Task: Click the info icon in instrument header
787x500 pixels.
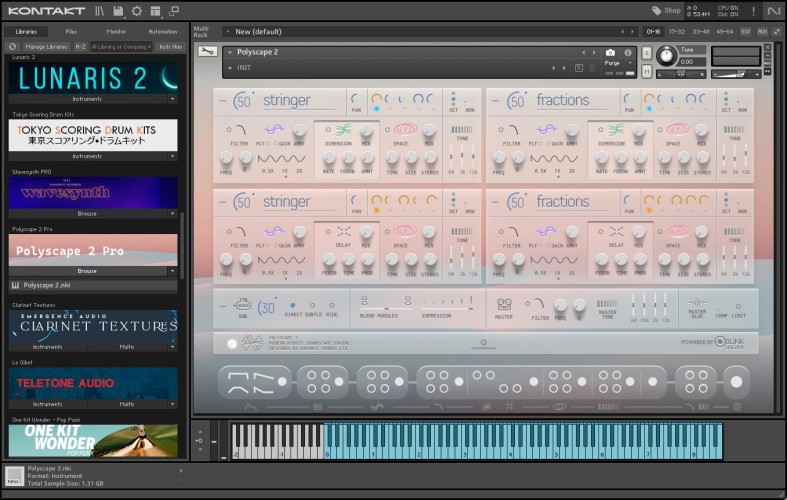Action: [628, 52]
